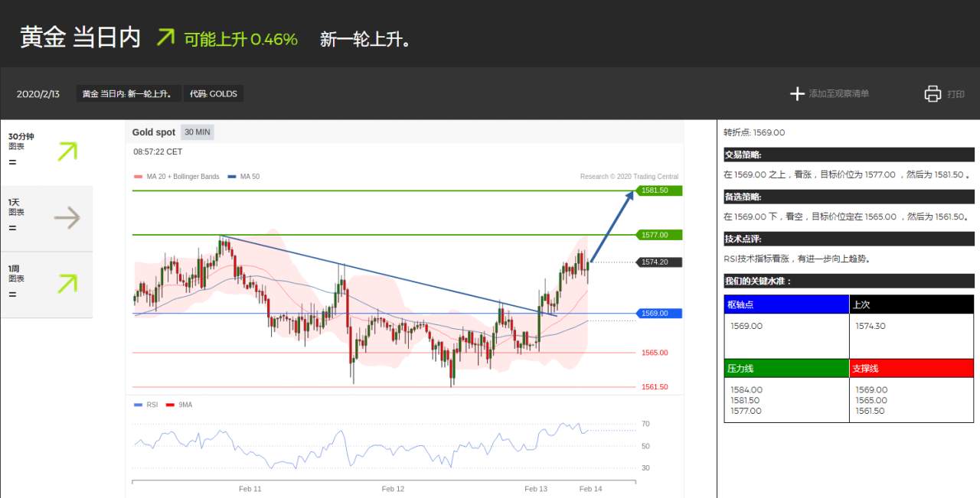The width and height of the screenshot is (980, 498).
Task: Click the 9MA legend entry
Action: (x=179, y=405)
